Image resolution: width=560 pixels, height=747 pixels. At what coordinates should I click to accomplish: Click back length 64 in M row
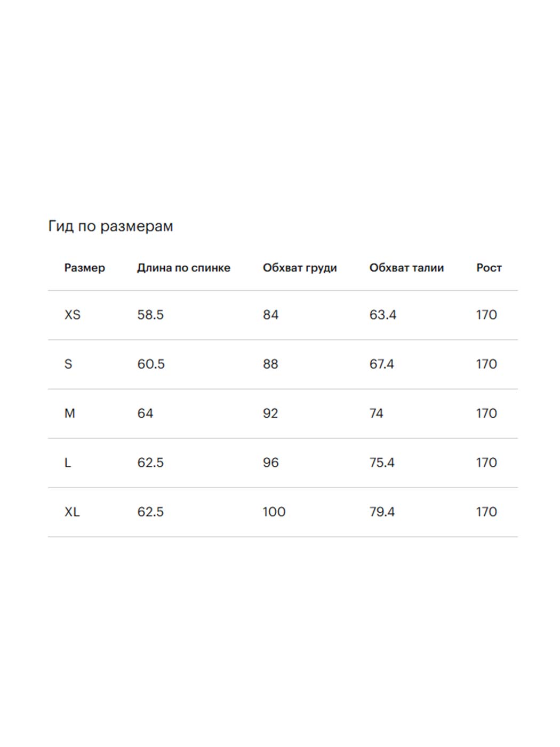click(145, 414)
